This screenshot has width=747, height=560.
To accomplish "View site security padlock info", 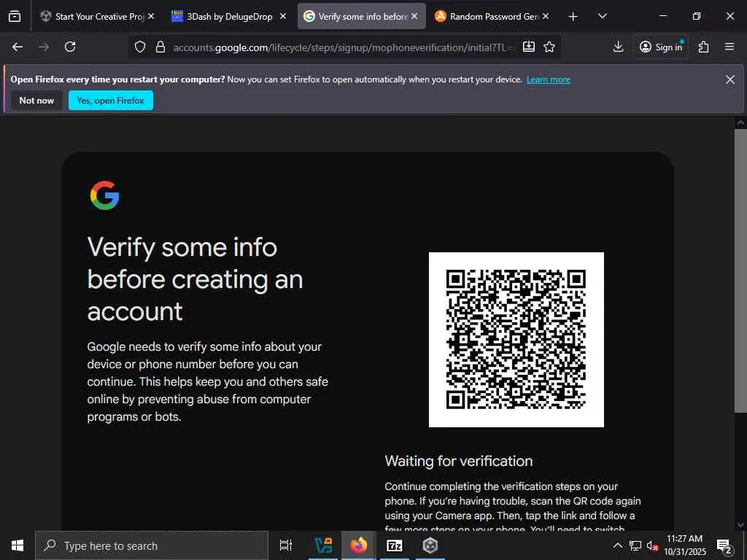I will coord(160,47).
